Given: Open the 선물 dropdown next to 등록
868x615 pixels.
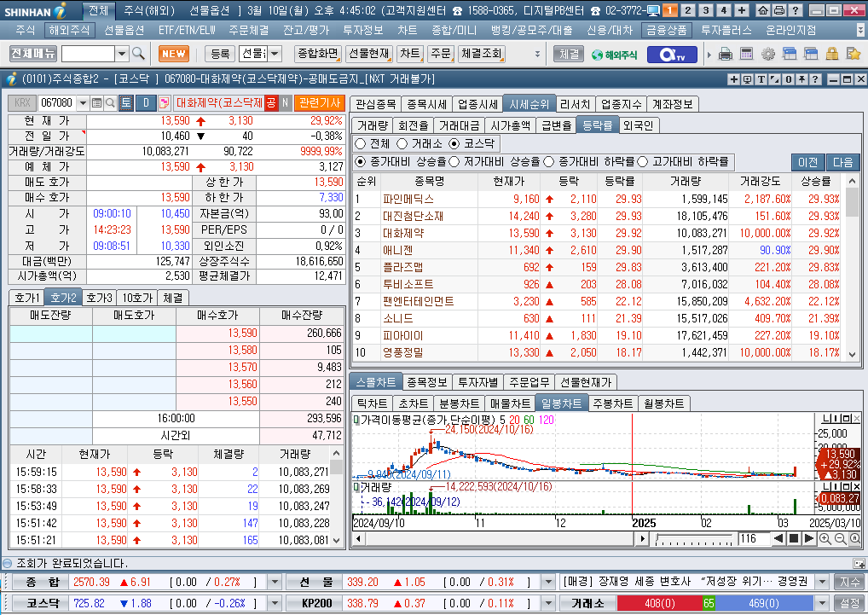Looking at the screenshot, I should coord(275,54).
